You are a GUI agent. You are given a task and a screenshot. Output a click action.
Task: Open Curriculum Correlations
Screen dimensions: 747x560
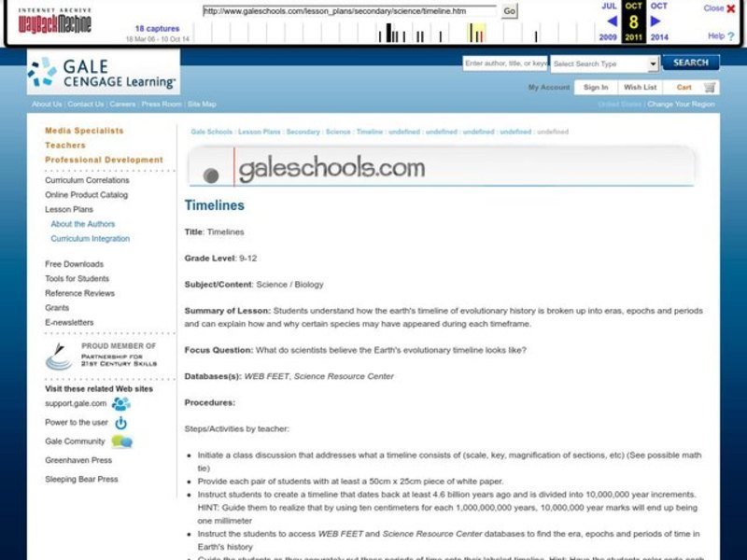pos(87,180)
